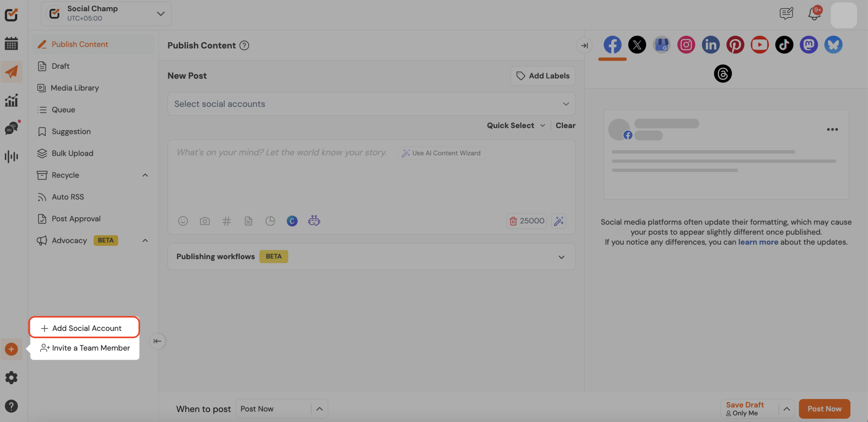Collapse the preview panel arrow toggle
The height and width of the screenshot is (422, 868).
point(584,45)
